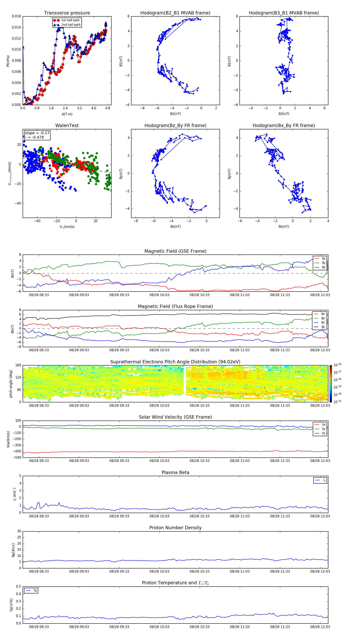Viewport: 351px width, 644px height.
Task: Click 'A(T·m)' x-axis label
Action: coord(67,114)
